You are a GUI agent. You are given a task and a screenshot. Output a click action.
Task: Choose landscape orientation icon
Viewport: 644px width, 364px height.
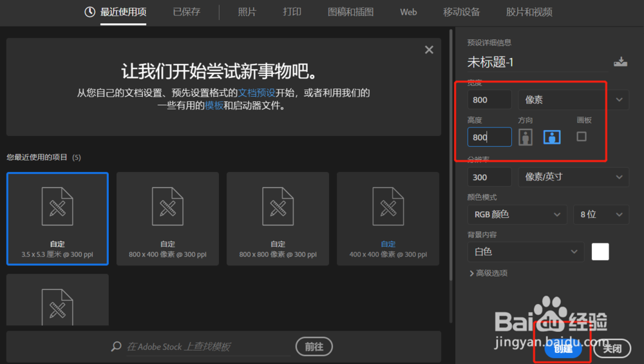tap(552, 137)
